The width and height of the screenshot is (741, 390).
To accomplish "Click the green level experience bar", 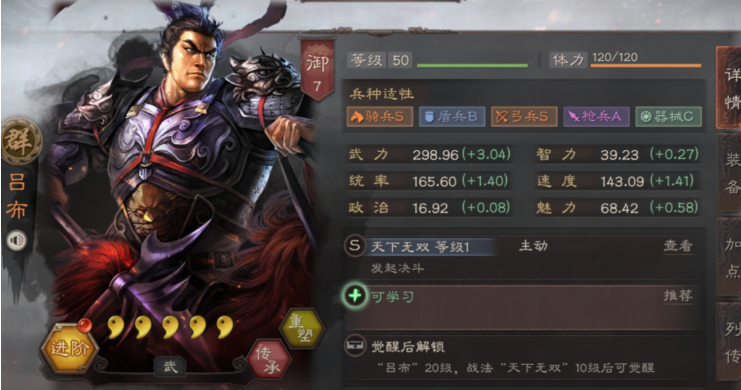I will [x=472, y=66].
